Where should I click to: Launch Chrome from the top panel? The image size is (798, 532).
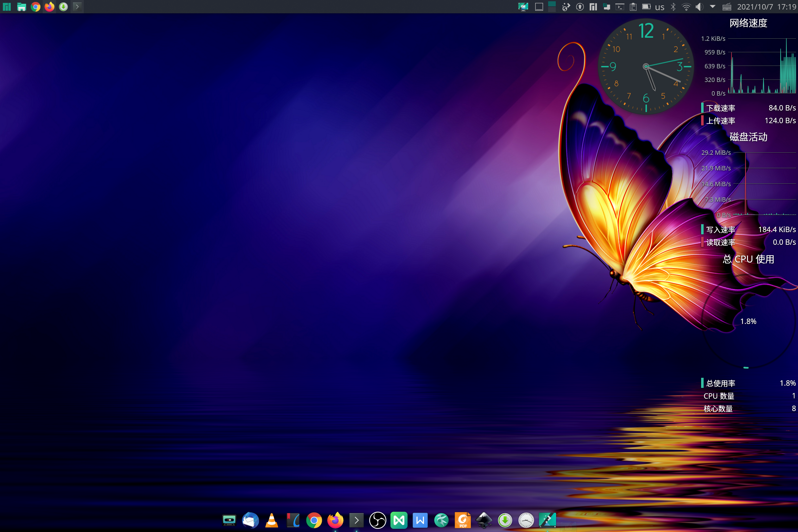point(35,7)
